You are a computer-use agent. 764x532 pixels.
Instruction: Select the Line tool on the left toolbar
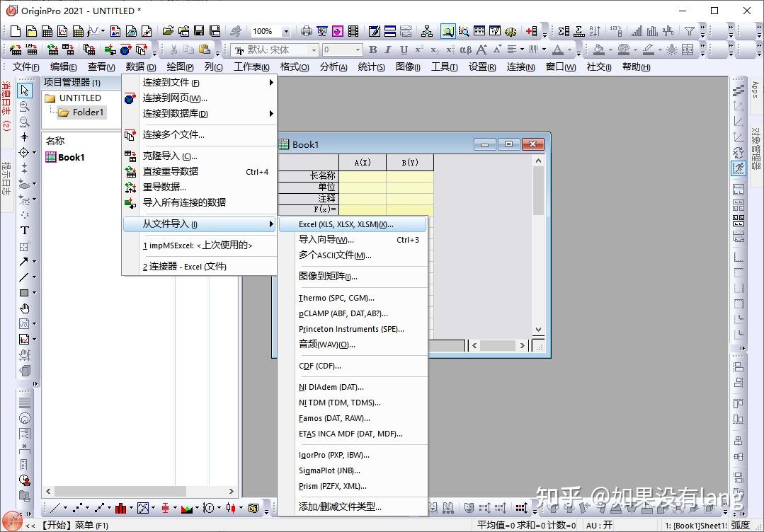tap(25, 277)
